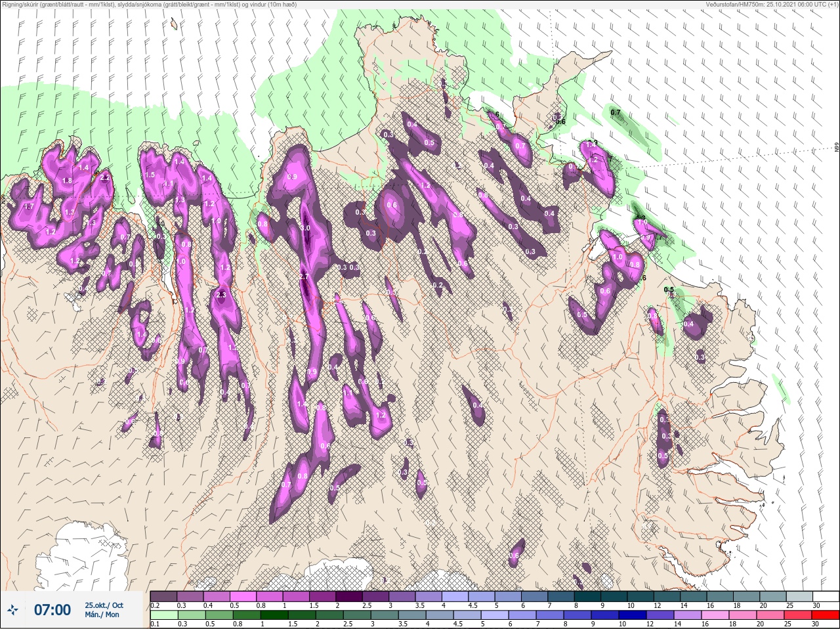This screenshot has height=629, width=840.
Task: Pick the dark purple 0.2 swatch in upper legend
Action: [x=163, y=596]
